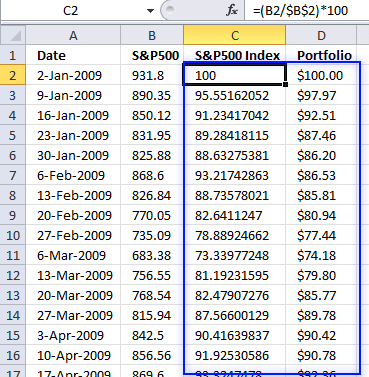Click the Portfolio header cell
The image size is (369, 377).
pyautogui.click(x=321, y=55)
